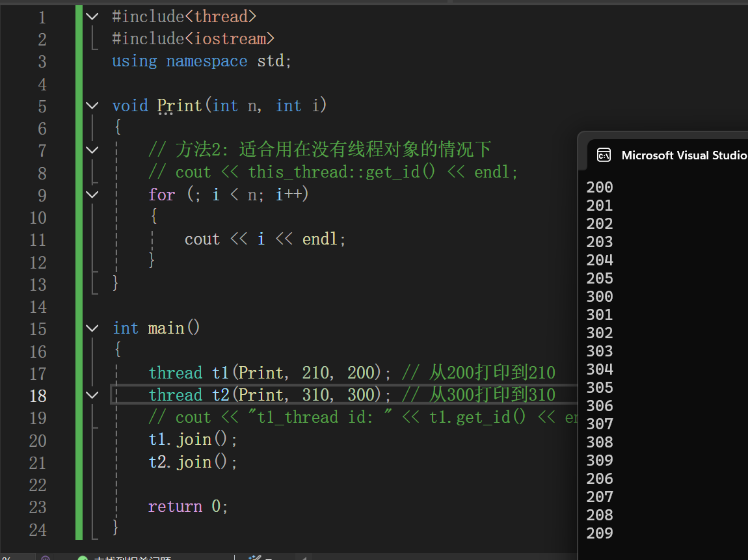This screenshot has height=560, width=748.
Task: Click the purple circle icon in the status bar
Action: (44, 557)
